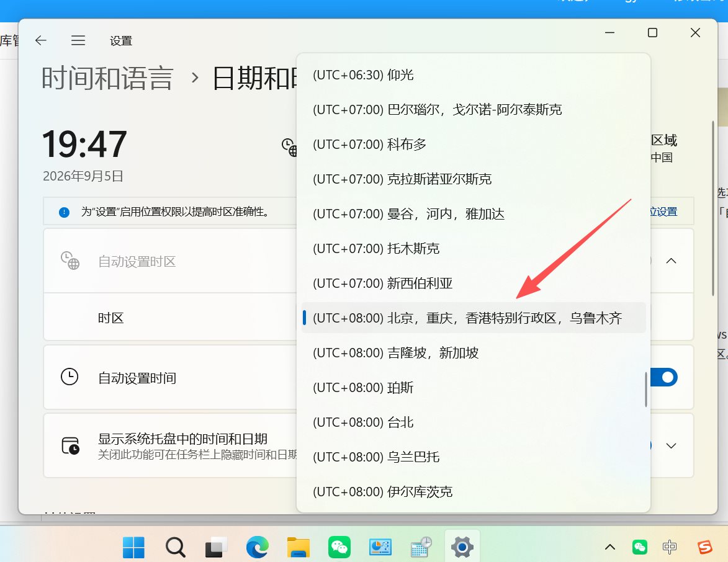Select (UTC+07:00) 巴尔瑙尔，戈尔诺-阿尔泰斯克
This screenshot has height=562, width=728.
point(474,110)
